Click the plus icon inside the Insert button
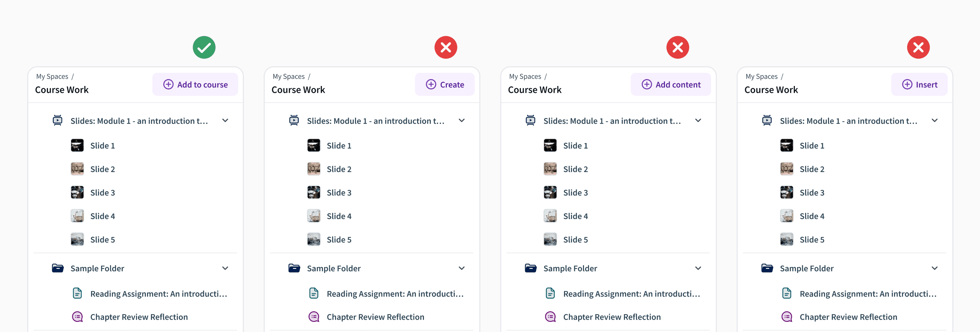The height and width of the screenshot is (332, 980). click(907, 84)
